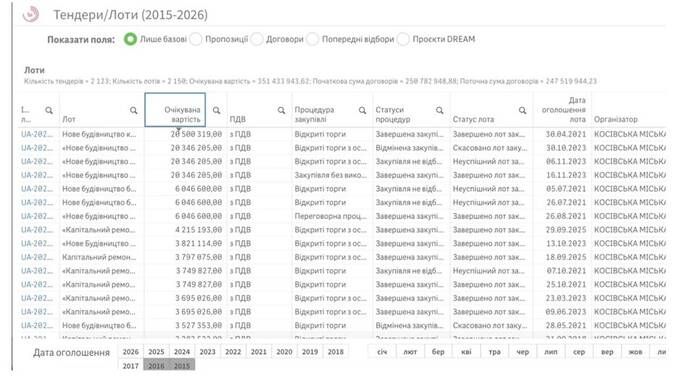The width and height of the screenshot is (680, 383).
Task: Open search for the Лот column
Action: point(134,111)
